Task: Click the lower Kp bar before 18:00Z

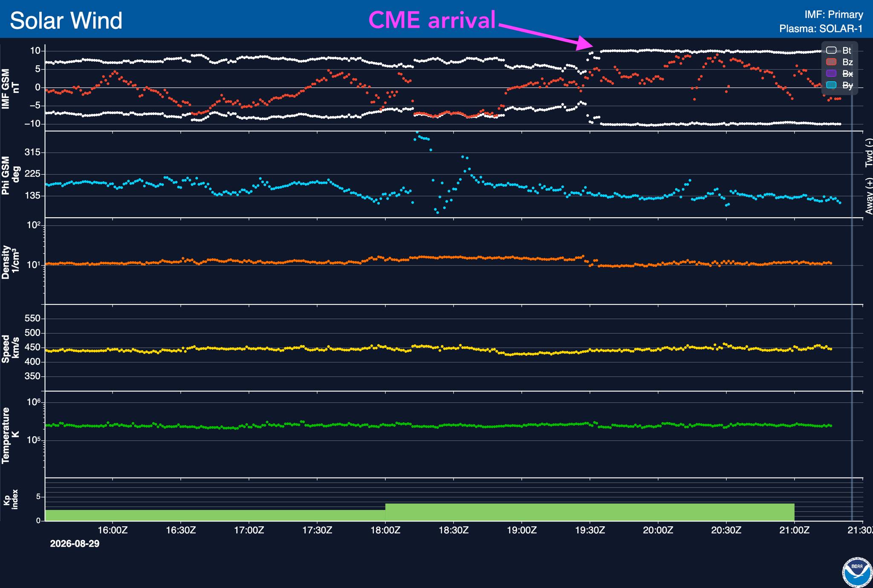Action: [215, 516]
